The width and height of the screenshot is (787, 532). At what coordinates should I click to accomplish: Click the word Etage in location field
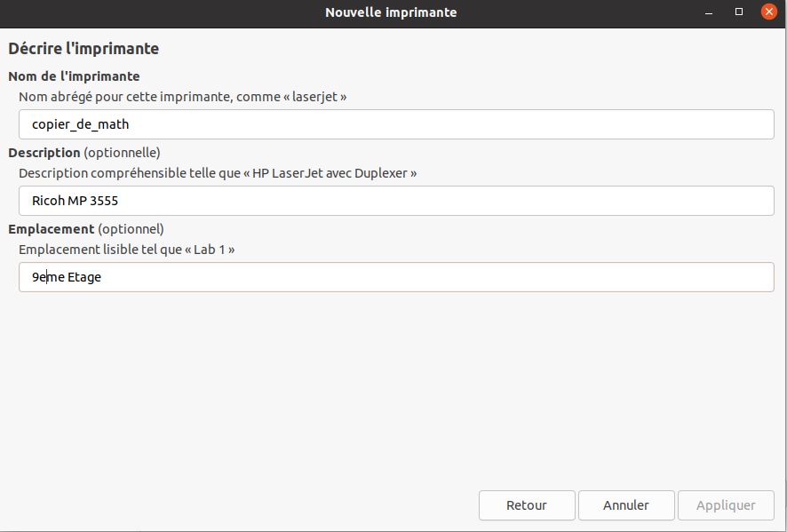point(84,277)
